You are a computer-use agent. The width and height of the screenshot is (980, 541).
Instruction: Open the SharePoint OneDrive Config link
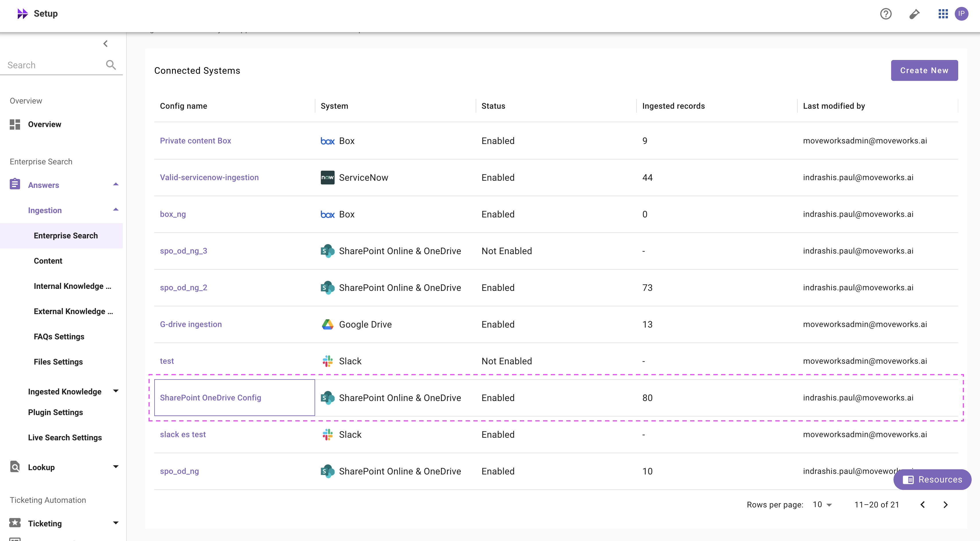210,398
